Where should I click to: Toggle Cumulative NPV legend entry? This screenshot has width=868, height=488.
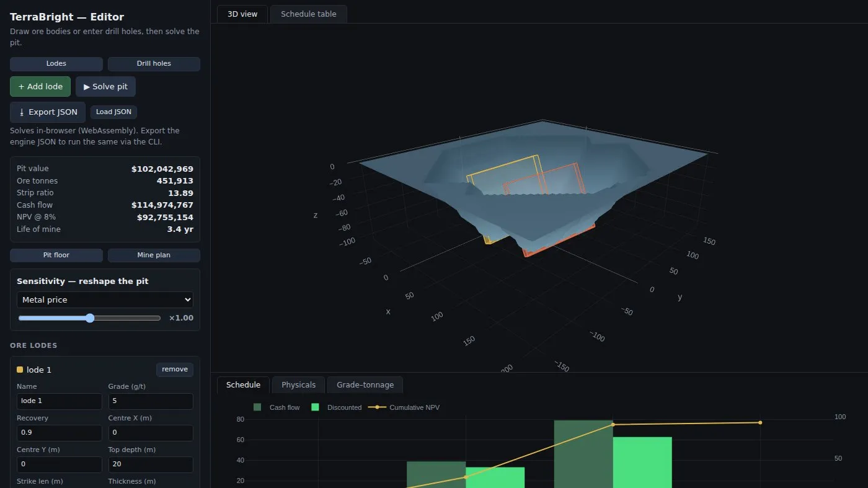(x=404, y=407)
